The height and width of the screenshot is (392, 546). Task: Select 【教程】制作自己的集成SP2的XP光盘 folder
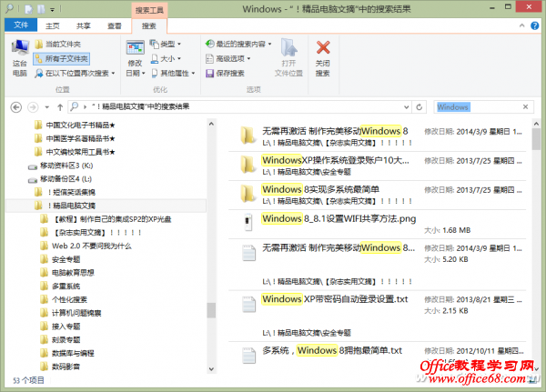(106, 219)
